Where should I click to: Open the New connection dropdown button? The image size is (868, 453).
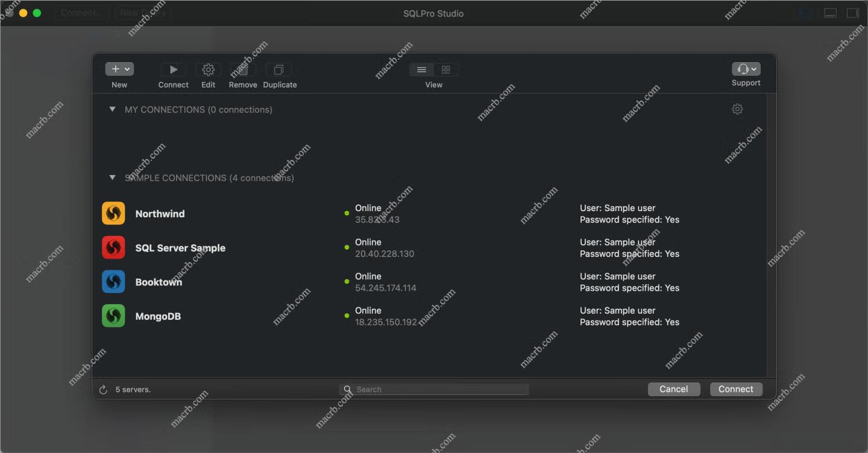click(x=119, y=69)
